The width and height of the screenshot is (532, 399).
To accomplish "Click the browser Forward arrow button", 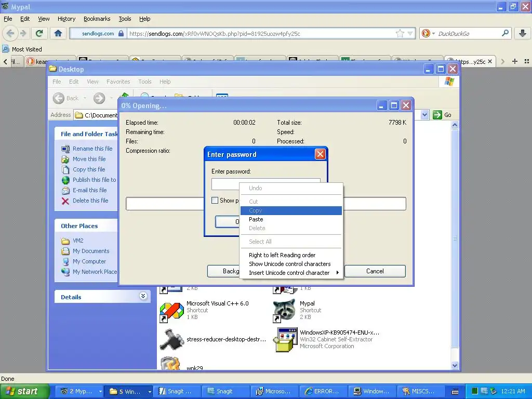I will [23, 33].
